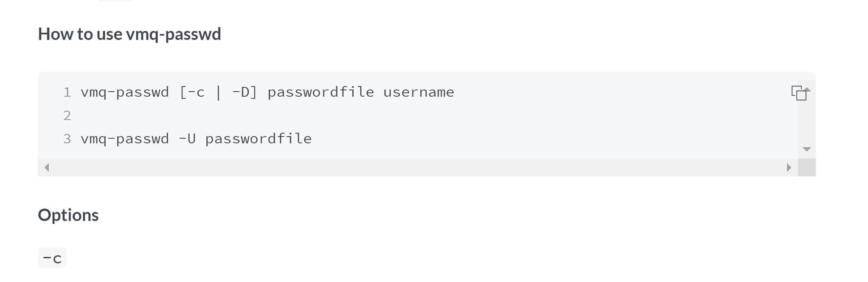Select the text vmq-passwd -U passwordfile
Image resolution: width=868 pixels, height=282 pixels.
tap(196, 138)
